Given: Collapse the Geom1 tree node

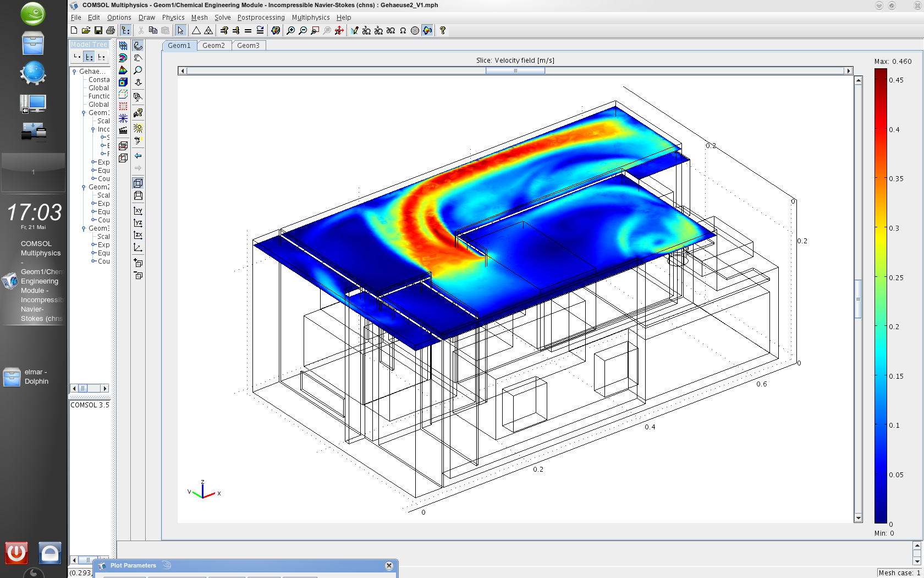Looking at the screenshot, I should tap(84, 113).
